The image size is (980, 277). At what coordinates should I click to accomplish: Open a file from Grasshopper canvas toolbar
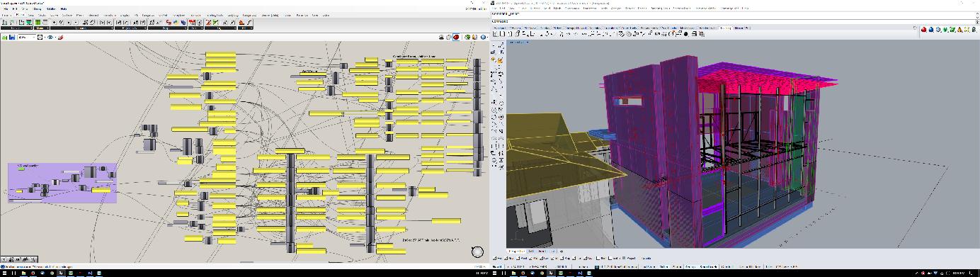(4, 37)
